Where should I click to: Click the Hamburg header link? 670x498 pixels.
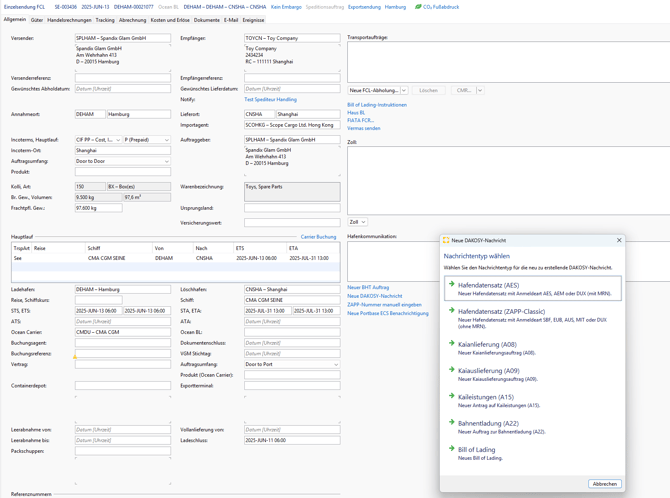(x=395, y=7)
